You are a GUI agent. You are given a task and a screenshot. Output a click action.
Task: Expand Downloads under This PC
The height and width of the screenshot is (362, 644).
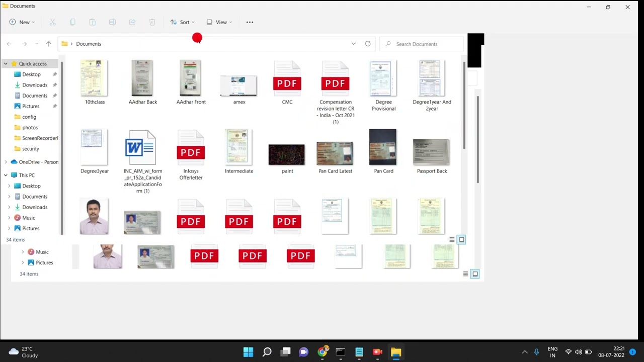(9, 207)
